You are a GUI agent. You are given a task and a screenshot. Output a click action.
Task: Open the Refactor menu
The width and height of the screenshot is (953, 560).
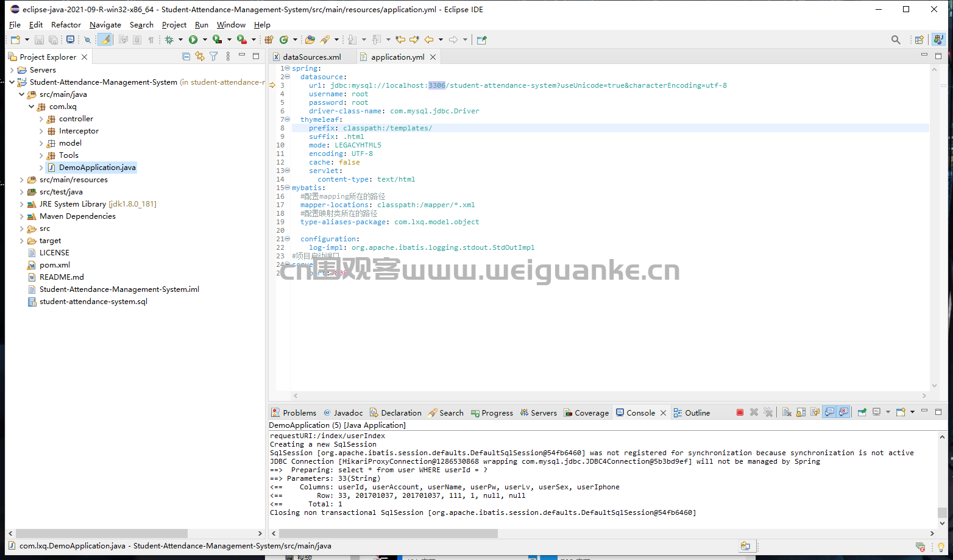tap(66, 25)
